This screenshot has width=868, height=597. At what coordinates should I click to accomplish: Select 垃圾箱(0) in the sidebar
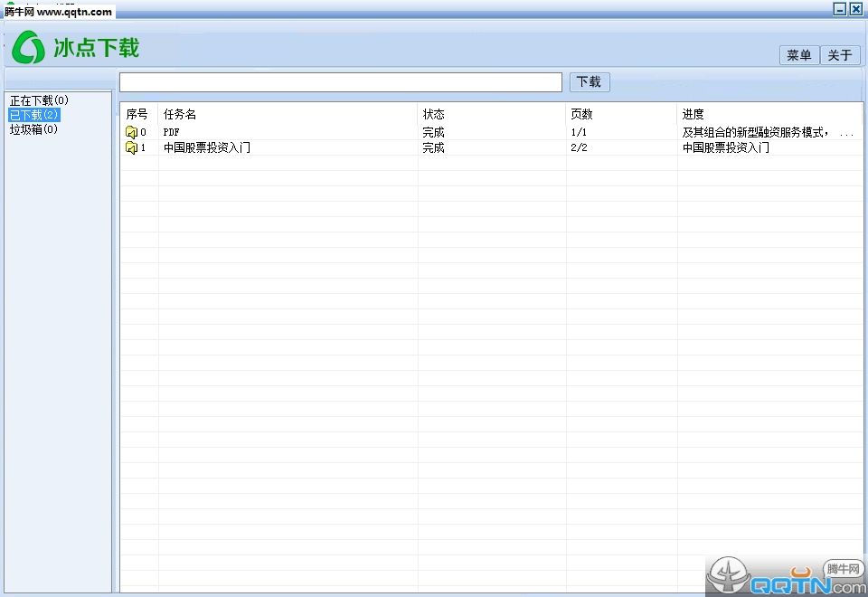[x=33, y=129]
